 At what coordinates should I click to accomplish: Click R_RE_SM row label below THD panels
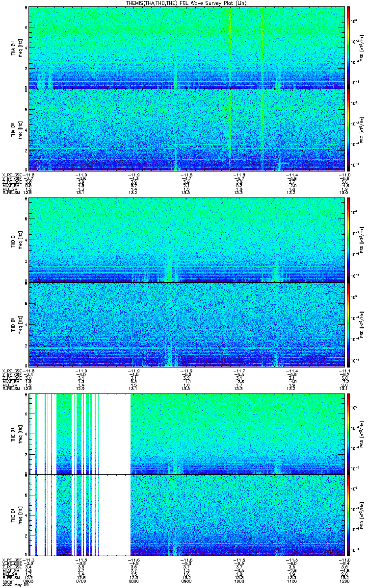tap(11, 388)
